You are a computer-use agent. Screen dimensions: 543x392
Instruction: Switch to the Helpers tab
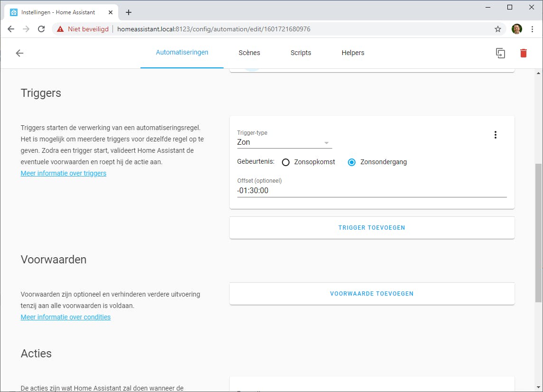click(353, 53)
